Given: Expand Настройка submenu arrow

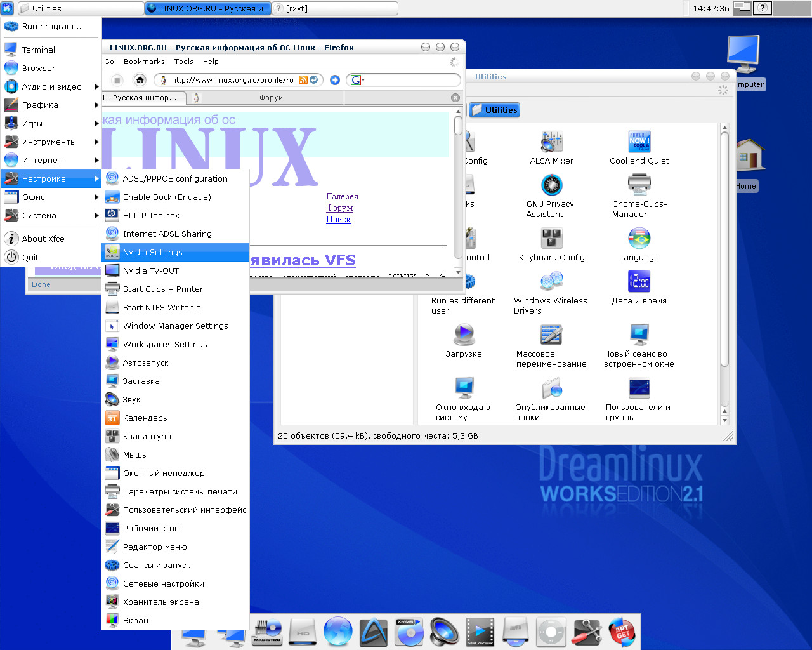Looking at the screenshot, I should [96, 178].
